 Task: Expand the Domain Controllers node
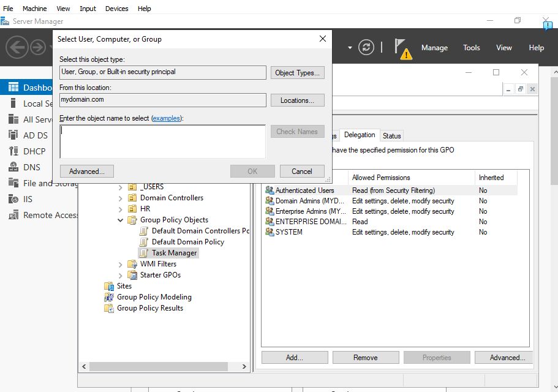[120, 198]
